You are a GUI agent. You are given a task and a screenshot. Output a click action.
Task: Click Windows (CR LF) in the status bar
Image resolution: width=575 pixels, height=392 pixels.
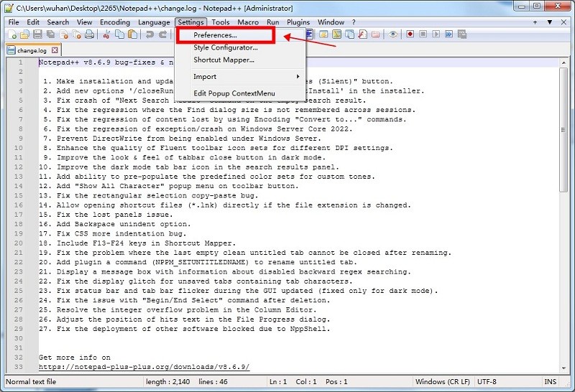click(x=442, y=382)
